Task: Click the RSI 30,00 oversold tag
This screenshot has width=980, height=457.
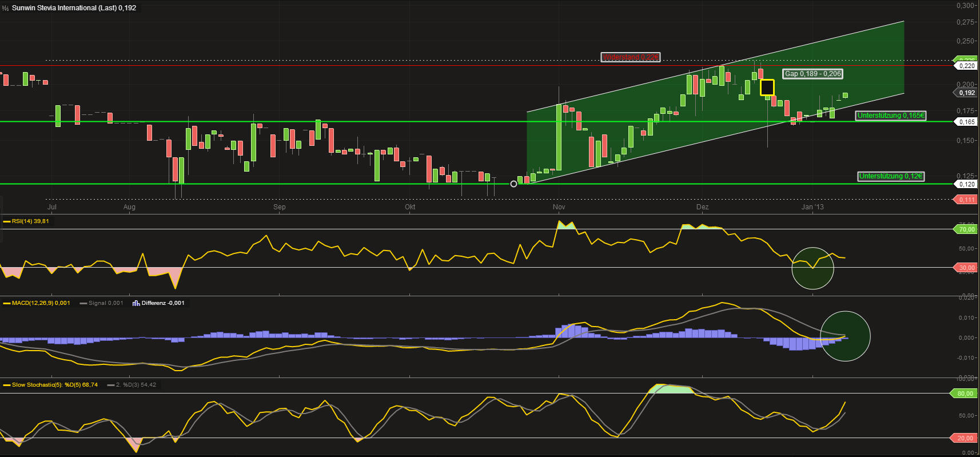Action: click(x=965, y=268)
